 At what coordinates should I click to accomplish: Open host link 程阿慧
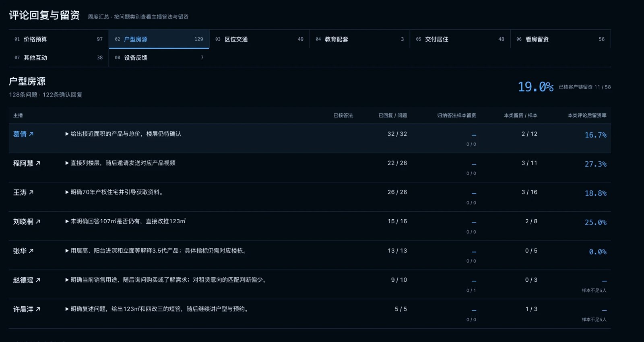click(27, 163)
